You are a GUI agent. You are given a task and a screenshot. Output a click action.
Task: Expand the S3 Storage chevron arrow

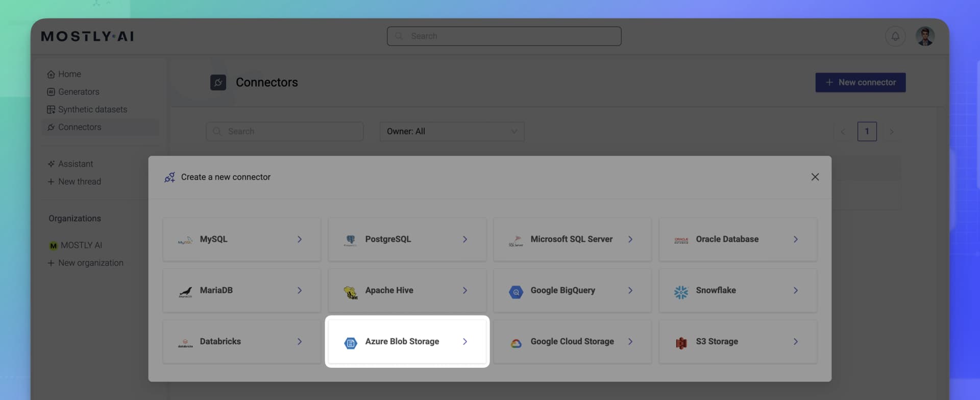point(796,341)
